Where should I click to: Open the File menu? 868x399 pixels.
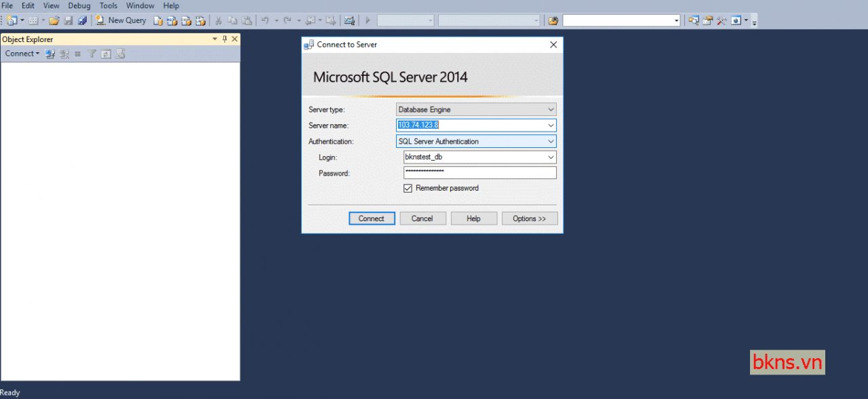click(7, 5)
